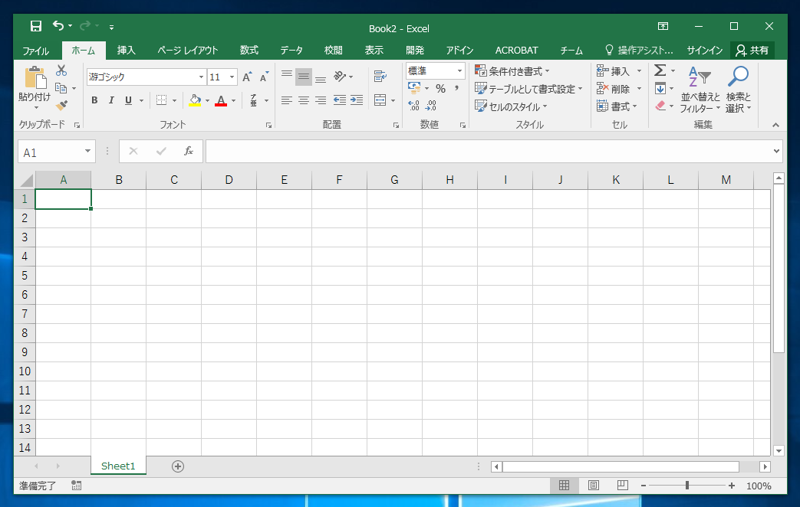The image size is (800, 507).
Task: Save the workbook with the floppy icon
Action: point(36,26)
